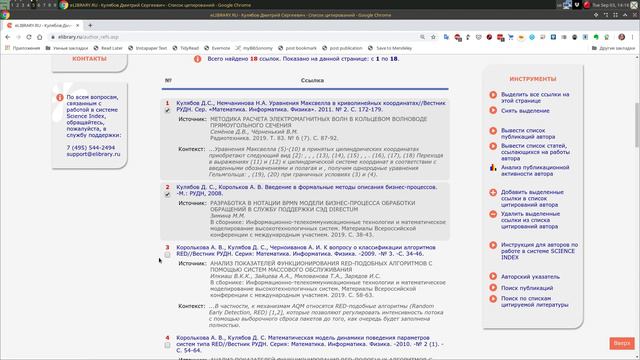640x360 pixels.
Task: Open the red tray icon near the clock
Action: tap(587, 5)
